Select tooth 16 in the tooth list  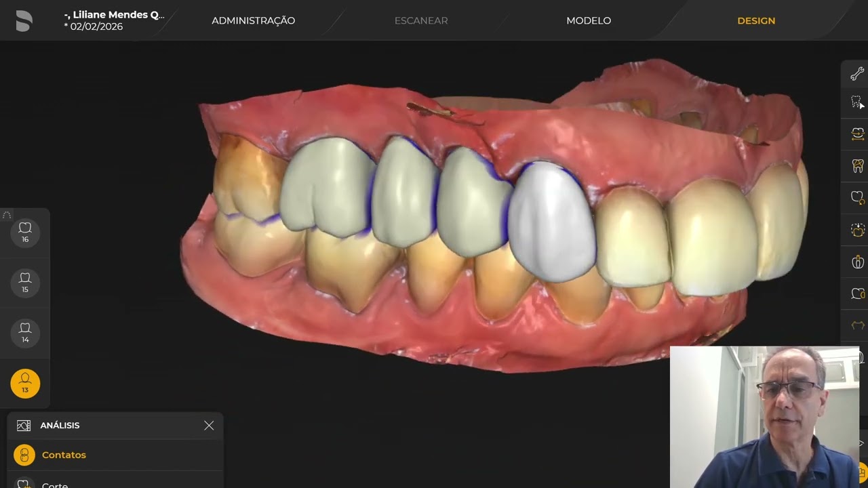pyautogui.click(x=25, y=232)
